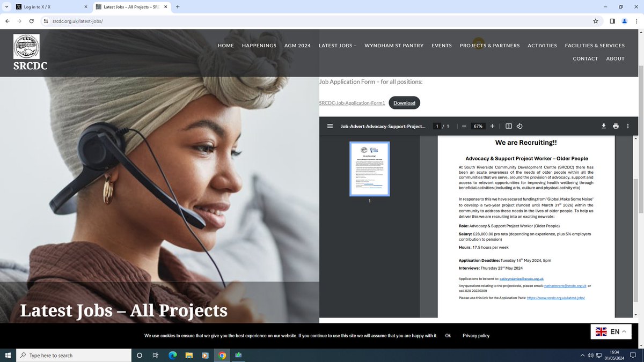This screenshot has width=644, height=362.
Task: Click the PDF zoom percentage field
Action: (478, 126)
